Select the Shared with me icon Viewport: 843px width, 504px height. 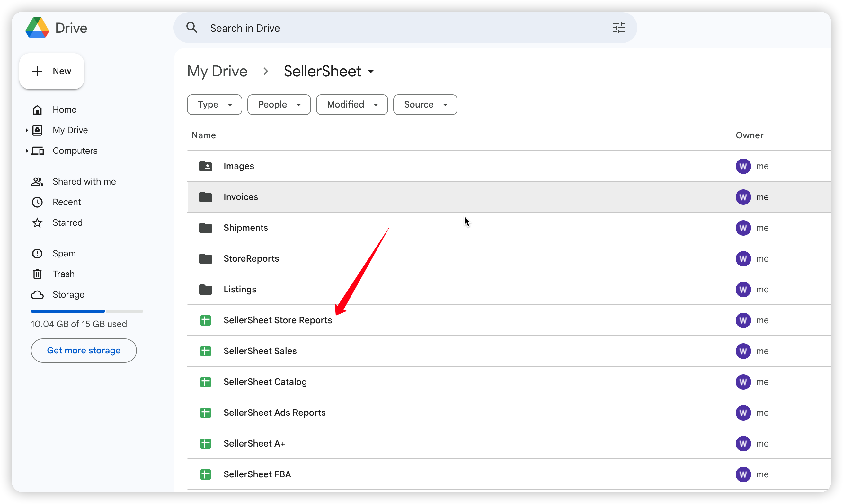tap(37, 181)
